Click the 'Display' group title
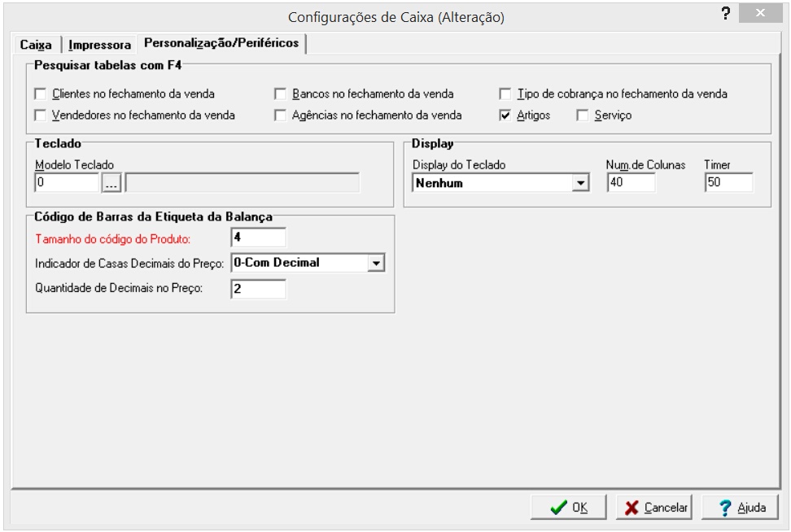Screen dimensions: 791x532 click(x=432, y=144)
